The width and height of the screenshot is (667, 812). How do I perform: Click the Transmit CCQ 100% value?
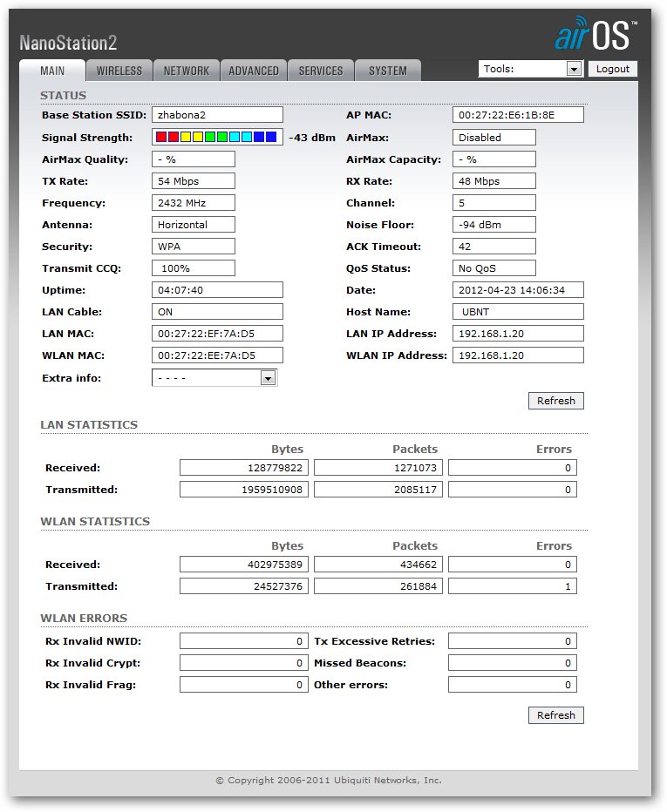[x=194, y=268]
